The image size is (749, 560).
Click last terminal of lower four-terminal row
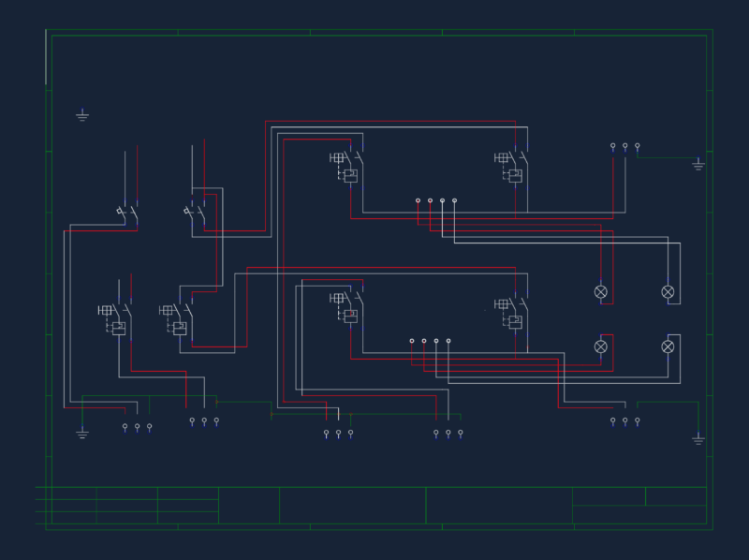coord(448,343)
